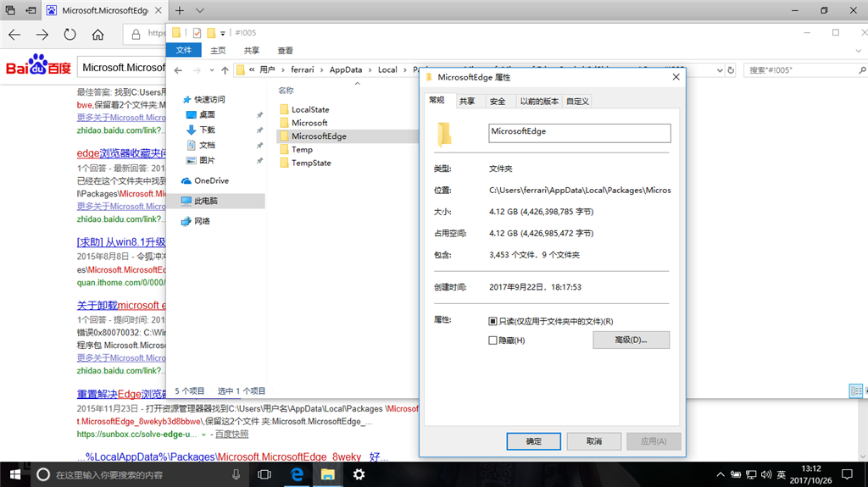Select the TempState folder
Image resolution: width=868 pixels, height=487 pixels.
pos(311,163)
